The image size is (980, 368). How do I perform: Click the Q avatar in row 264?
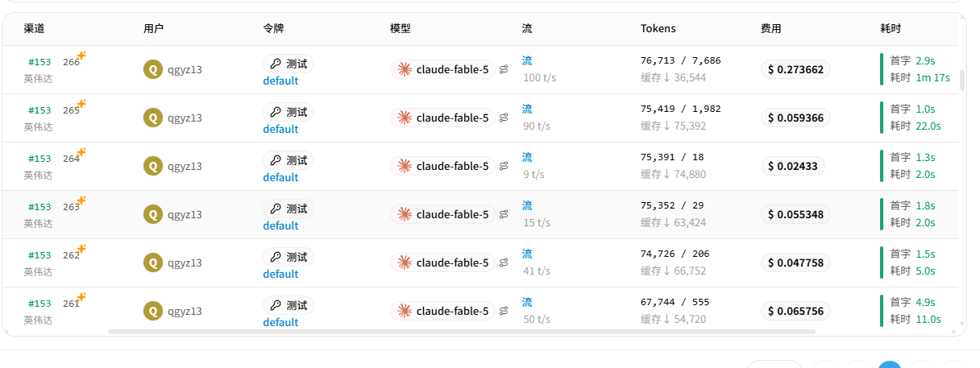pos(152,166)
